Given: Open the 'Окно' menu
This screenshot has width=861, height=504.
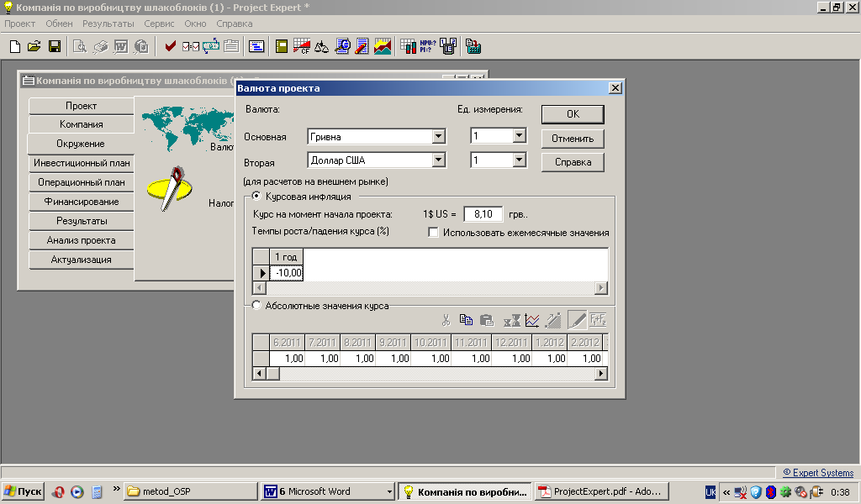Looking at the screenshot, I should (195, 24).
